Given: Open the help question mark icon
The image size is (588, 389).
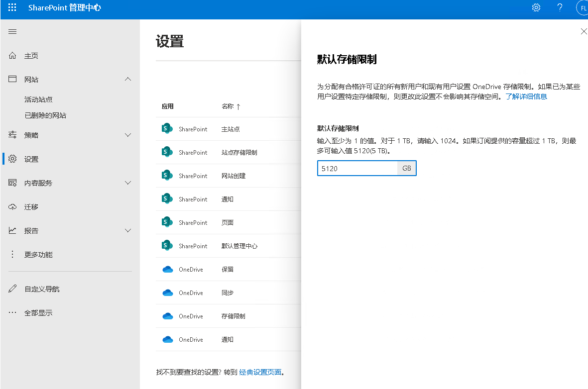Looking at the screenshot, I should [x=560, y=8].
